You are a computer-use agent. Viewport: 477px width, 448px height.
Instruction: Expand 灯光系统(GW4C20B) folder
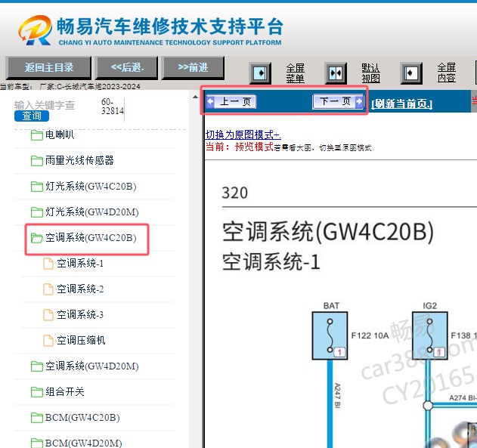[x=84, y=187]
